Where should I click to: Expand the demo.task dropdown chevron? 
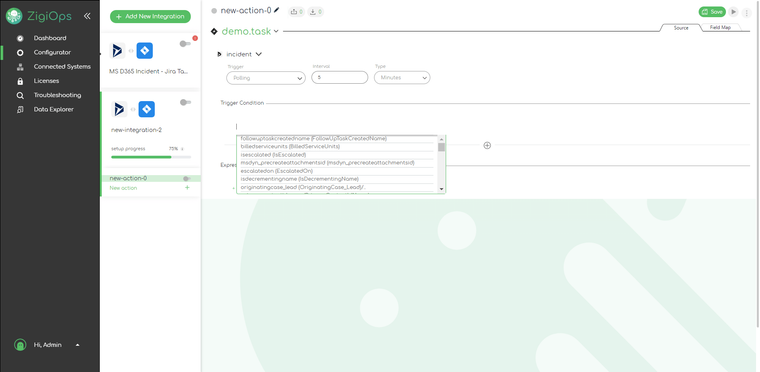tap(276, 32)
